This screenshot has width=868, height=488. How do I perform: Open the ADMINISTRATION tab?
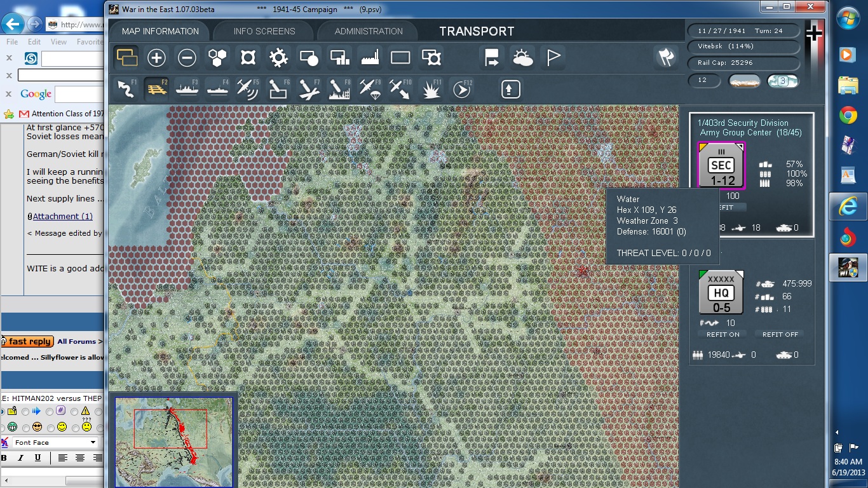coord(369,31)
